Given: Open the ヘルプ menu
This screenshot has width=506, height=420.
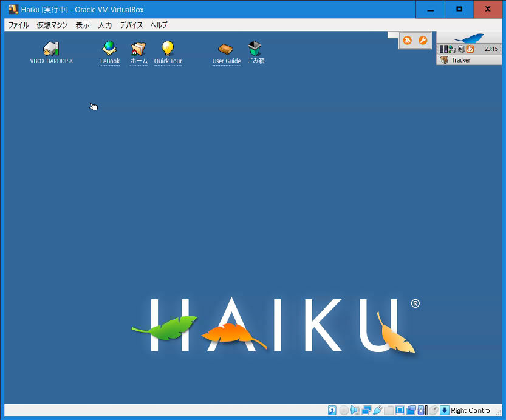Looking at the screenshot, I should [159, 25].
